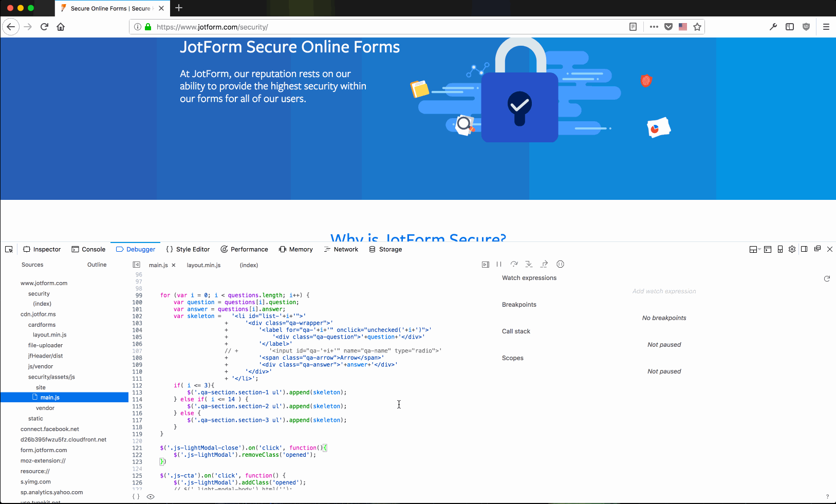Click the Step In debugger icon
This screenshot has height=504, width=836.
[x=529, y=264]
